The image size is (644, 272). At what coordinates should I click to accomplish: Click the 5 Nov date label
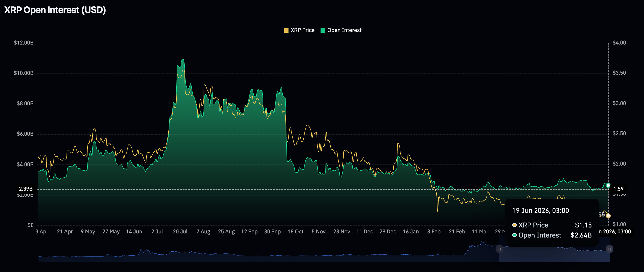[x=318, y=232]
